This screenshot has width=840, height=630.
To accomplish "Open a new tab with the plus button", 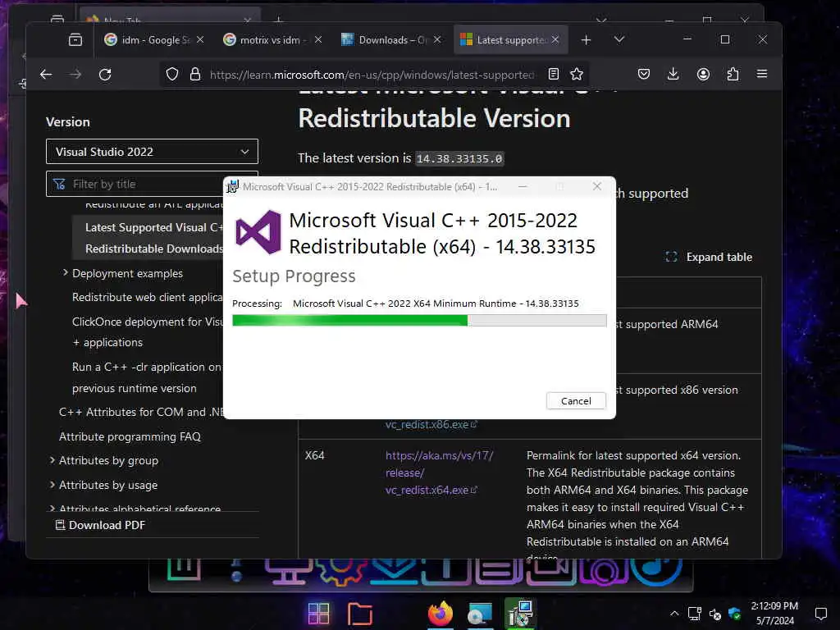I will click(586, 39).
